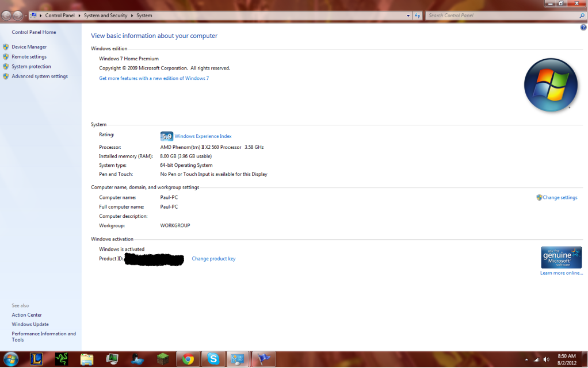Expand the arrow after Control Panel breadcrumb

coord(79,16)
